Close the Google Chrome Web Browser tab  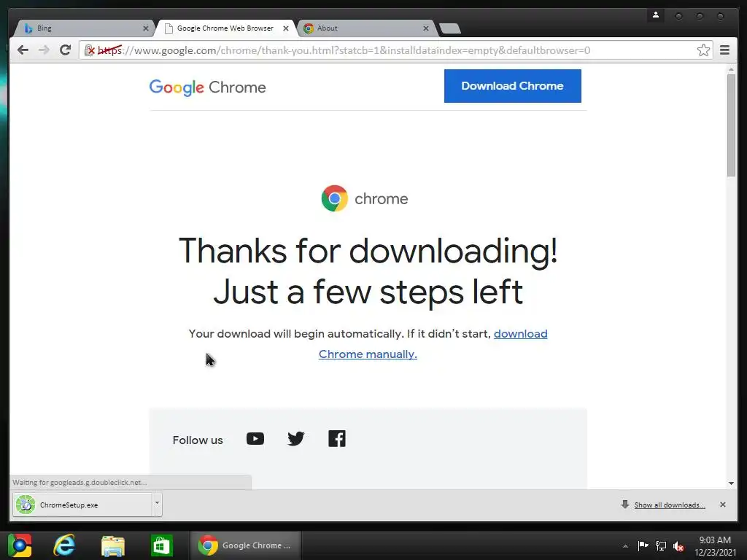pos(286,28)
